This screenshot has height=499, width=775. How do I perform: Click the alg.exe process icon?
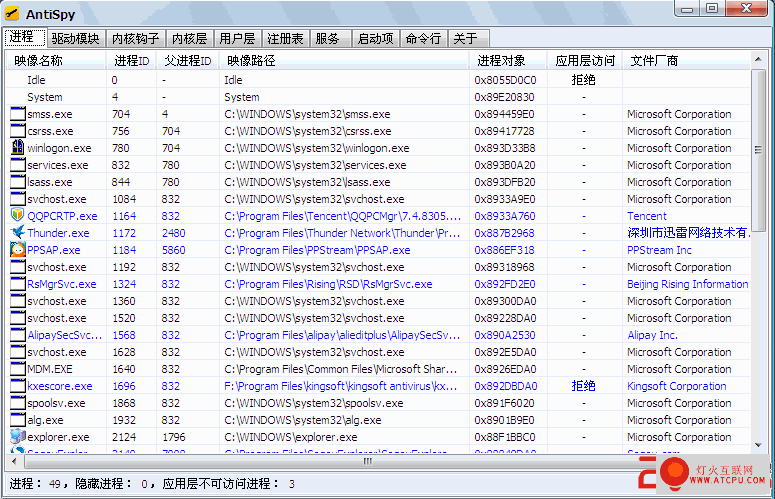click(x=18, y=419)
